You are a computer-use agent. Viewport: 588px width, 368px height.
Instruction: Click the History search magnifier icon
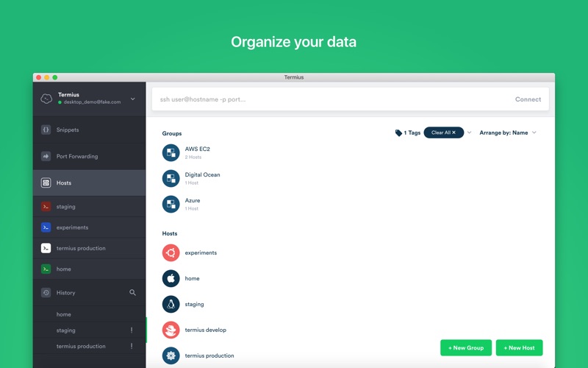coord(133,293)
